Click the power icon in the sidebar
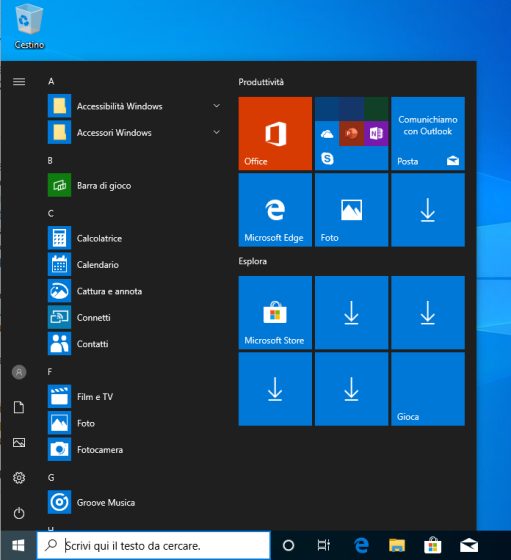Screen dimensions: 511x560 pyautogui.click(x=19, y=513)
